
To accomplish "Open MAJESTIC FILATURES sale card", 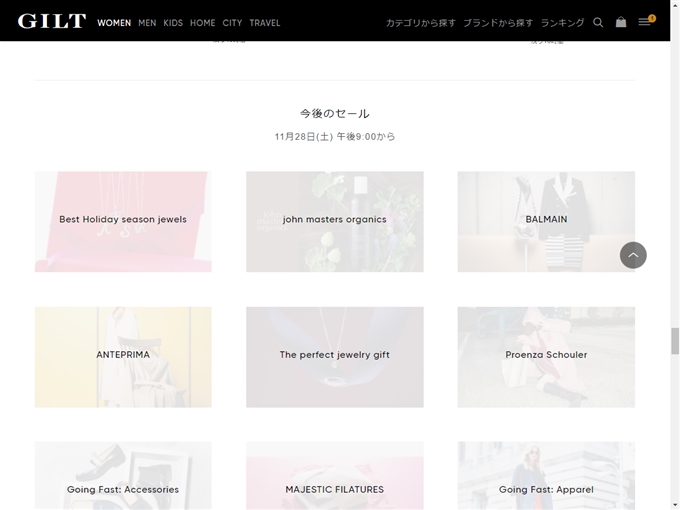I will pyautogui.click(x=335, y=476).
